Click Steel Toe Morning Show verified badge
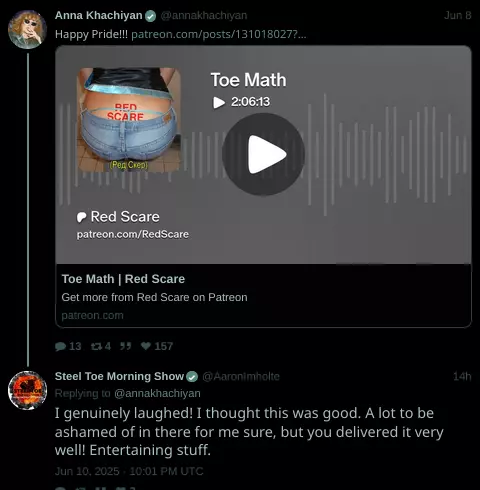 coord(192,377)
